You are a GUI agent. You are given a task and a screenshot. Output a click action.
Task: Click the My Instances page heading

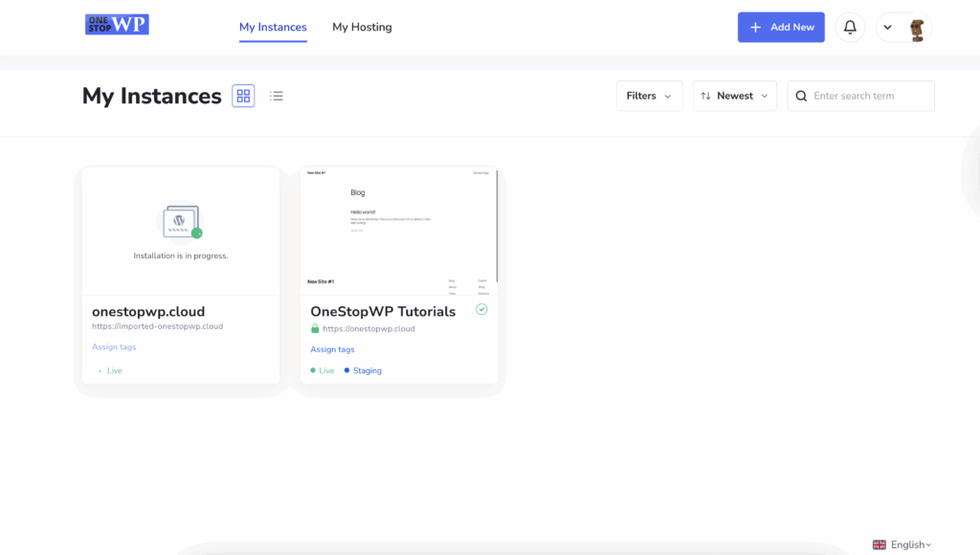click(x=152, y=96)
